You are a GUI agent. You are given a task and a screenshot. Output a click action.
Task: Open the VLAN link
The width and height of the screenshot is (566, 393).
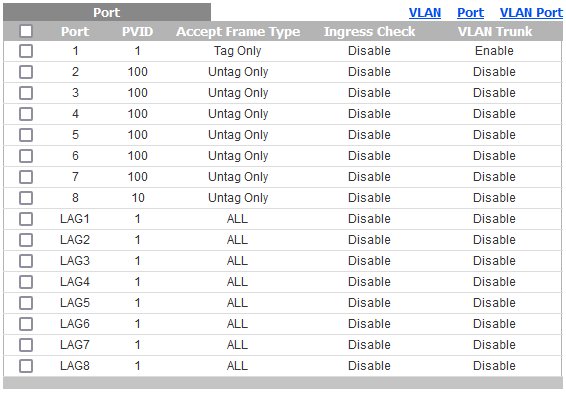click(425, 13)
